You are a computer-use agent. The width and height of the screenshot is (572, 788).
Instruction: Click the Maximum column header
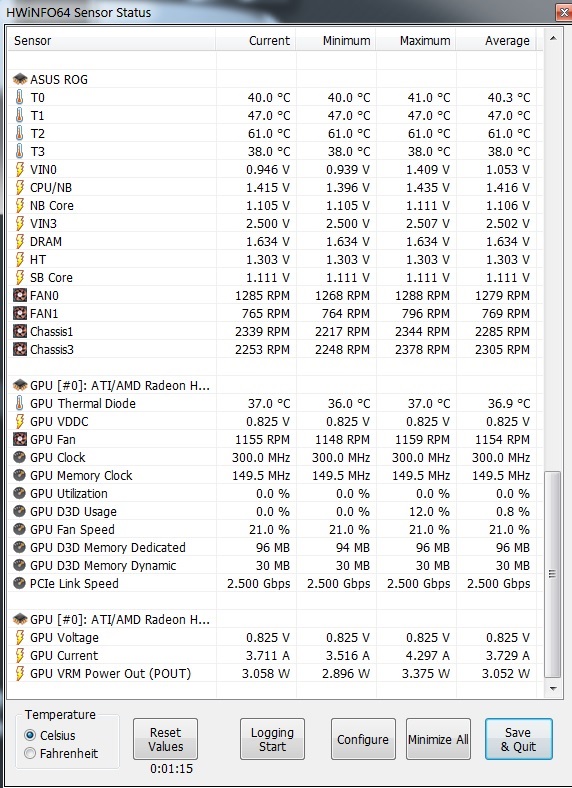point(416,40)
